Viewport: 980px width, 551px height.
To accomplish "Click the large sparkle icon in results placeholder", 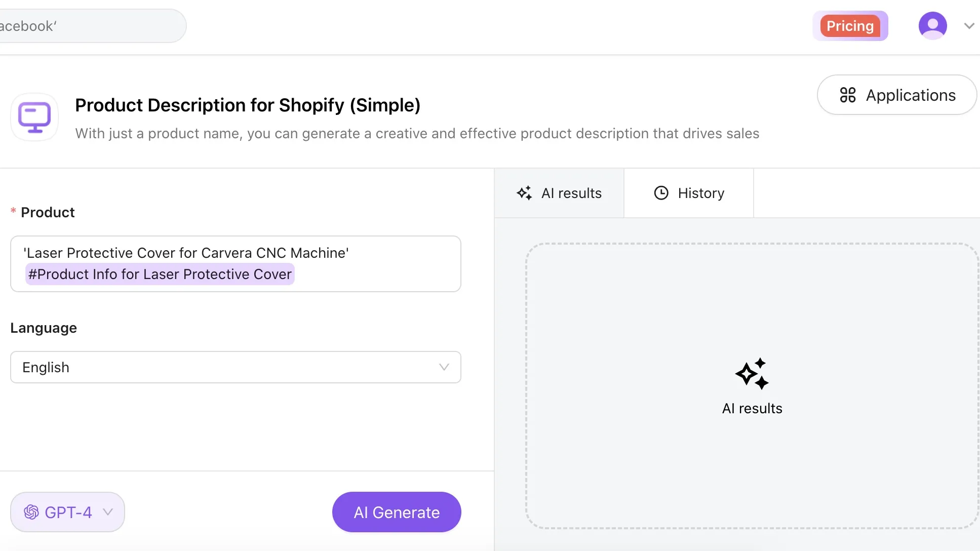I will click(x=752, y=374).
